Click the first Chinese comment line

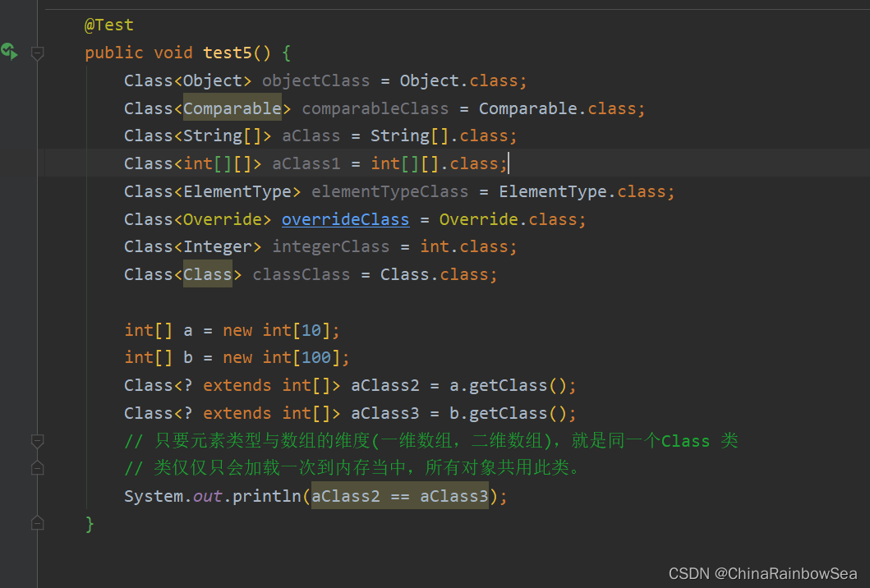(x=431, y=441)
